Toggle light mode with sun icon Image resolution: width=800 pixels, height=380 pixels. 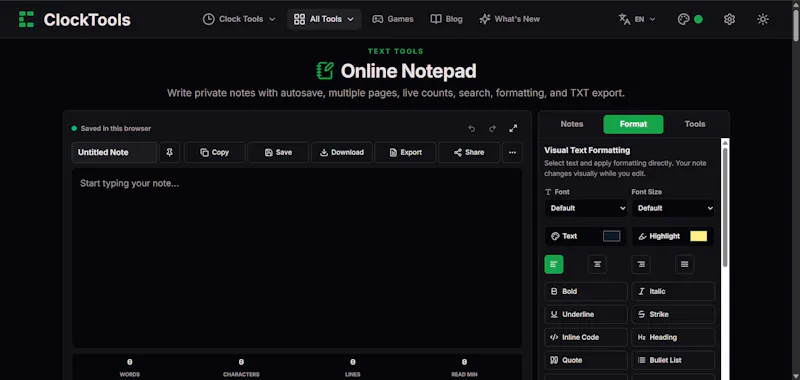(763, 19)
